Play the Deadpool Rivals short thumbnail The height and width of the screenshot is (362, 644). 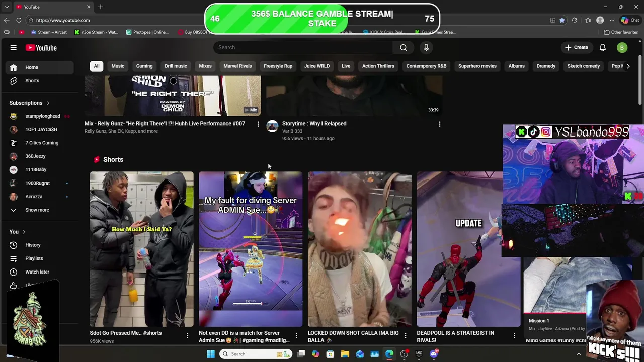pyautogui.click(x=468, y=249)
